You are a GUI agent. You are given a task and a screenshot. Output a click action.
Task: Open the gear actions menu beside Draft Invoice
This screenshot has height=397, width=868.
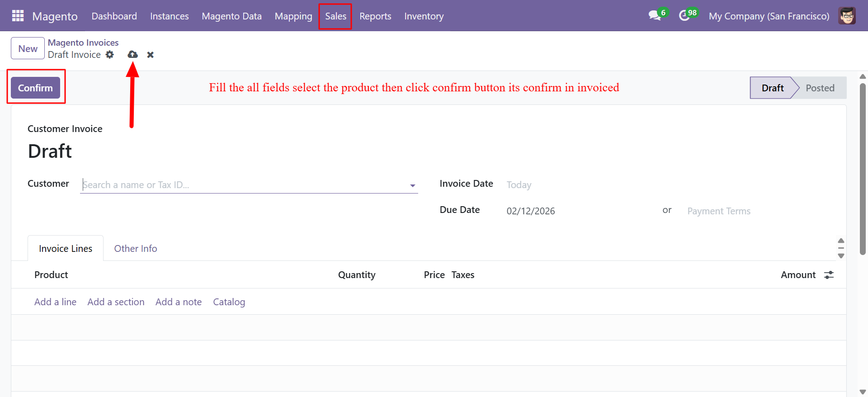(110, 55)
